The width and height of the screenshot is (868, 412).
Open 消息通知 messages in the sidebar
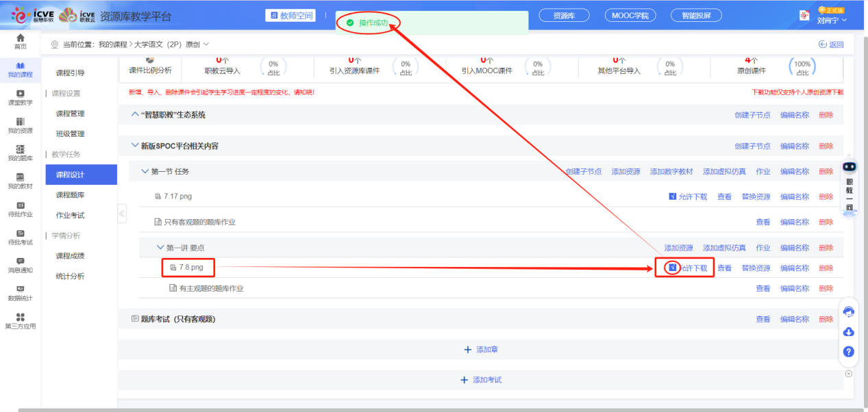[x=21, y=265]
